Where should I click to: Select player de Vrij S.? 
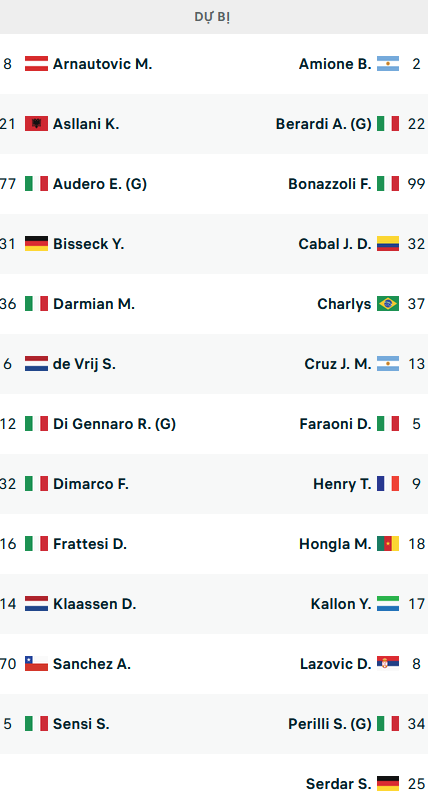click(x=84, y=364)
